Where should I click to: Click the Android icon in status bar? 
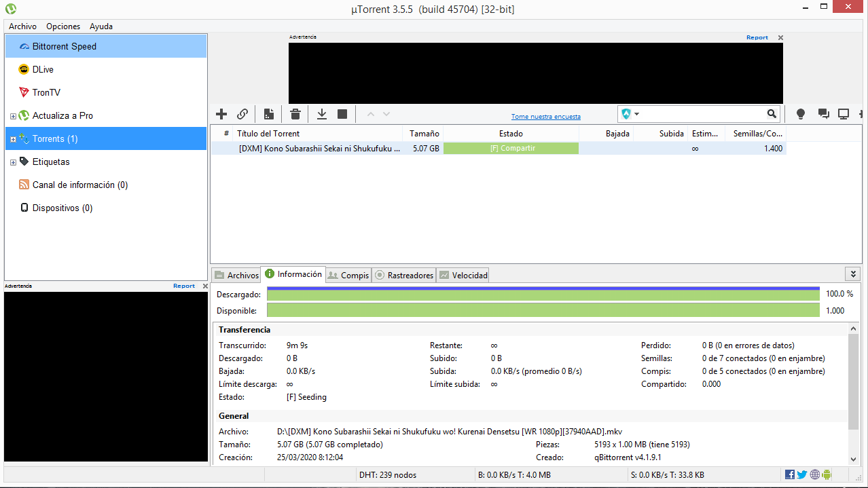(x=827, y=474)
